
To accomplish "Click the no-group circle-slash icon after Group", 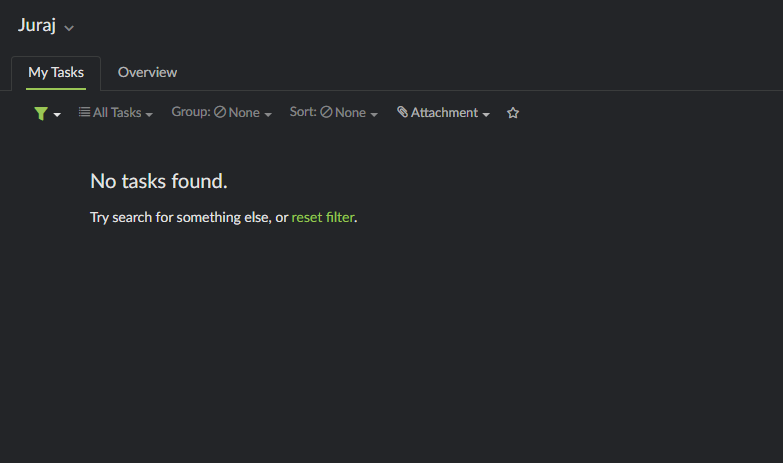I will coord(220,112).
